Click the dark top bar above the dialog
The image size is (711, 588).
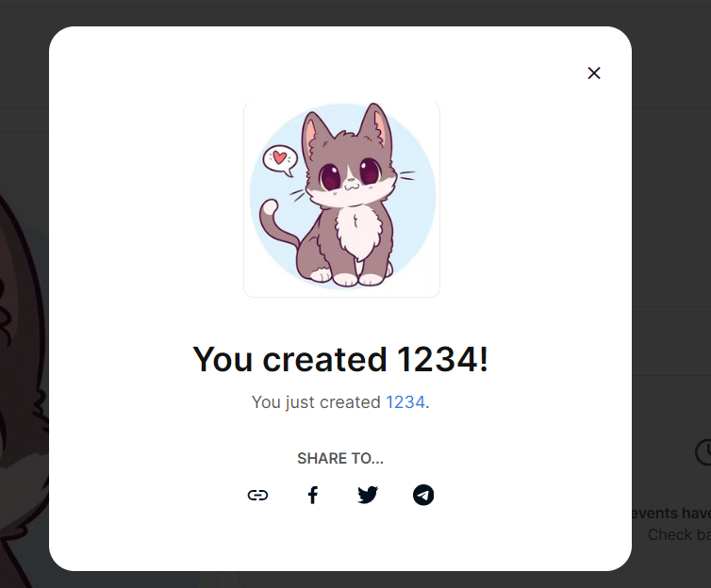pos(355,12)
